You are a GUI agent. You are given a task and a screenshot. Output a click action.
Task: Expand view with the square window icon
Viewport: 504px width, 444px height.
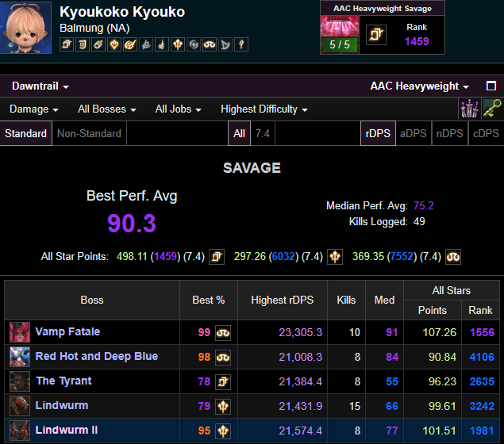pyautogui.click(x=491, y=86)
